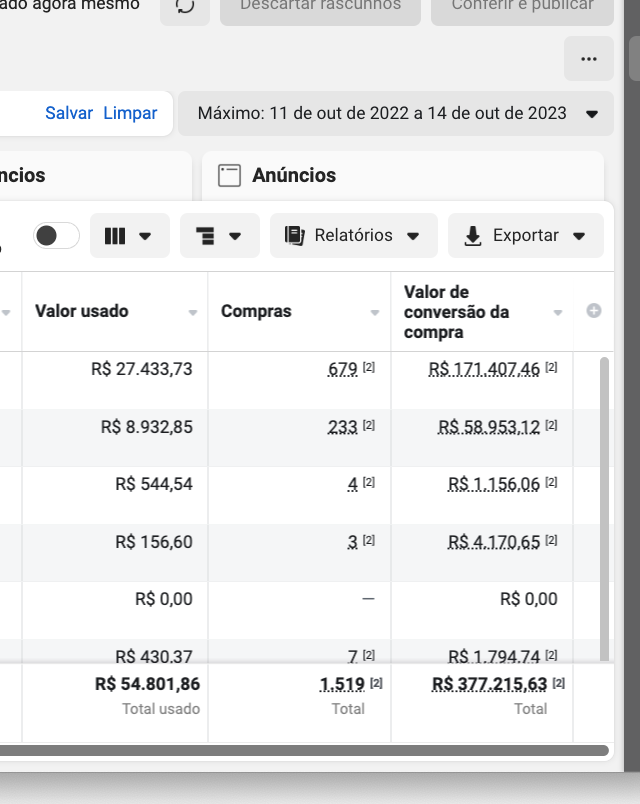Screen dimensions: 640x804
Task: Open the Exportar dropdown arrow
Action: tap(578, 236)
